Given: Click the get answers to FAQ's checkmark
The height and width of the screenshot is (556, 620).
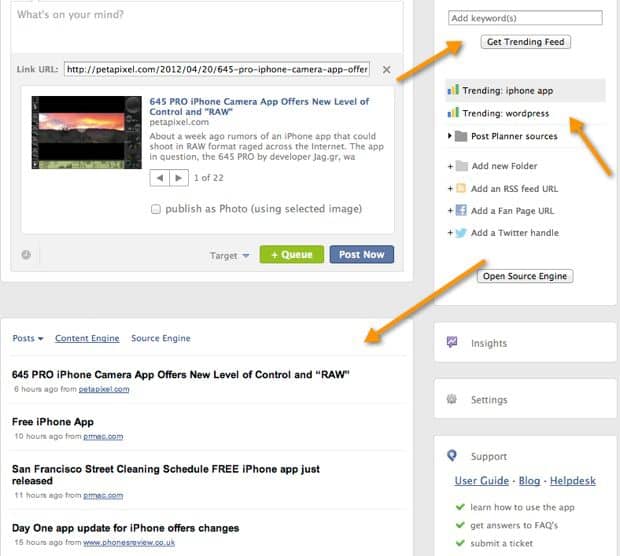Looking at the screenshot, I should [460, 525].
